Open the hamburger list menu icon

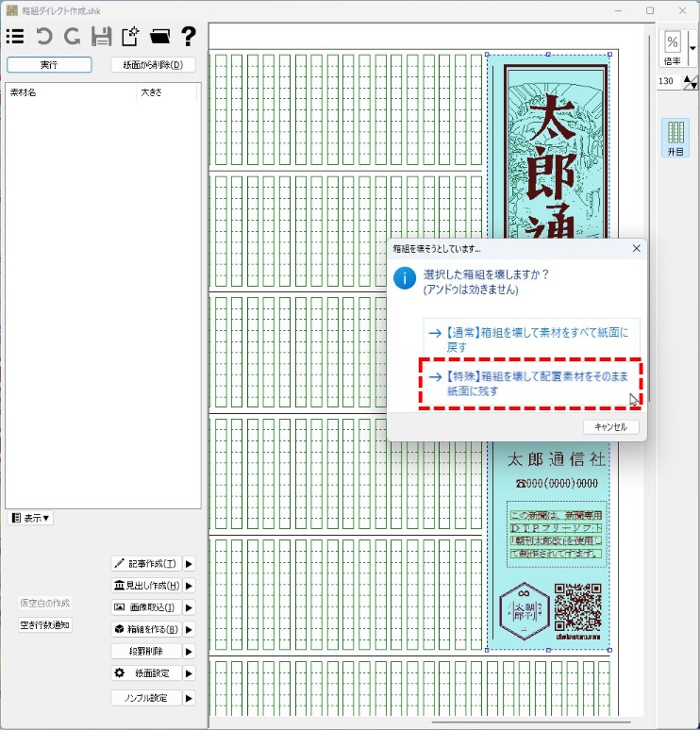point(15,37)
